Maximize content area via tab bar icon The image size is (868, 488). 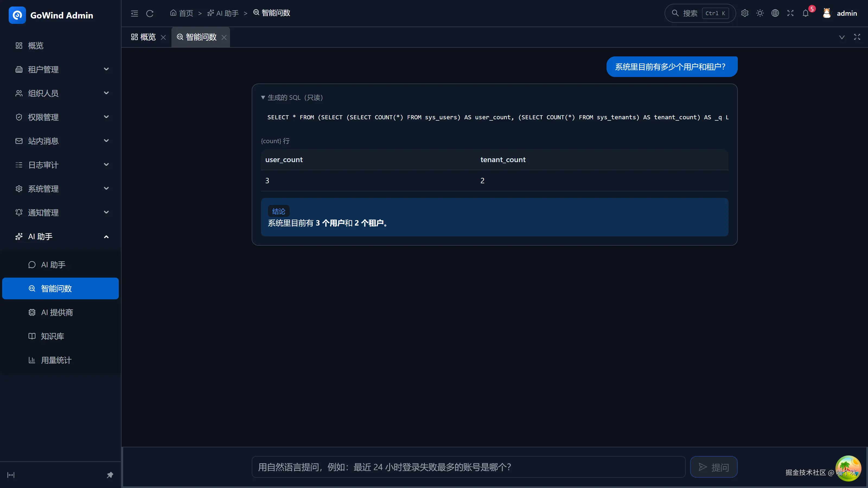tap(857, 37)
